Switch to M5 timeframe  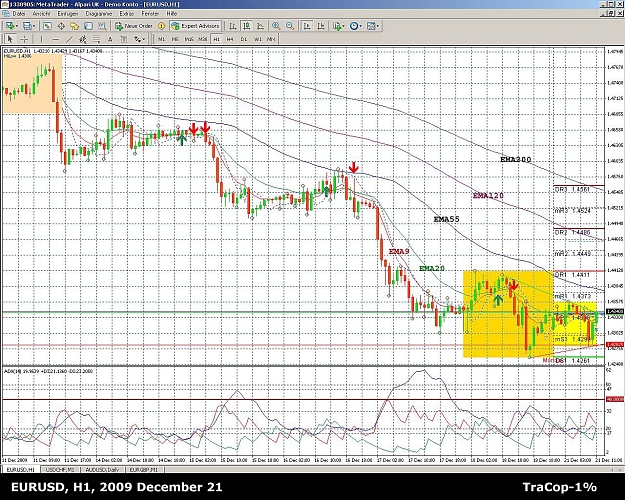175,39
